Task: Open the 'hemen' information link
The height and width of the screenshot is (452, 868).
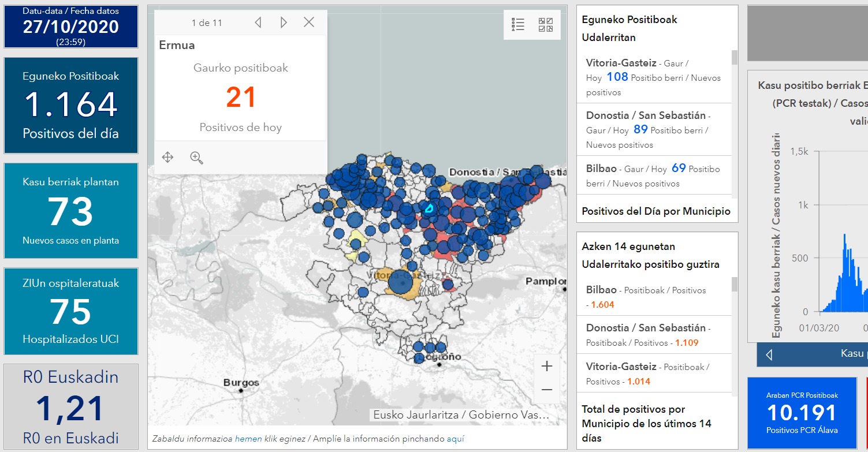Action: tap(248, 439)
